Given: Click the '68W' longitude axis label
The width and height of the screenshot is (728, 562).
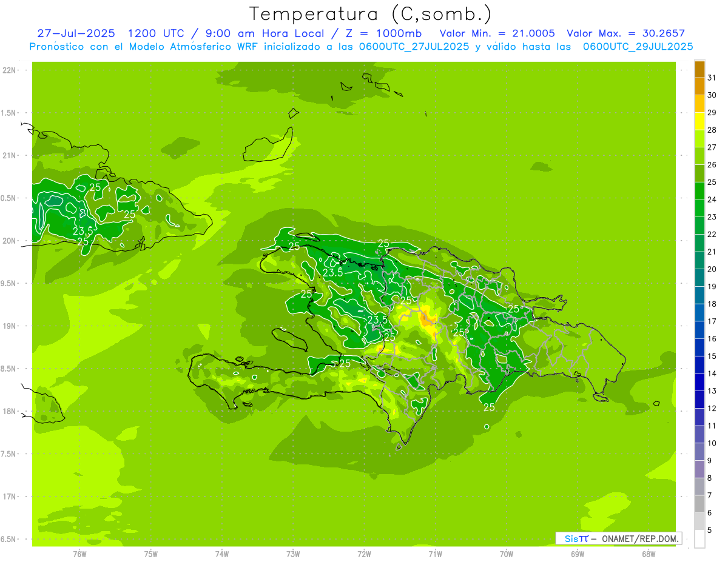Looking at the screenshot, I should pyautogui.click(x=649, y=554).
